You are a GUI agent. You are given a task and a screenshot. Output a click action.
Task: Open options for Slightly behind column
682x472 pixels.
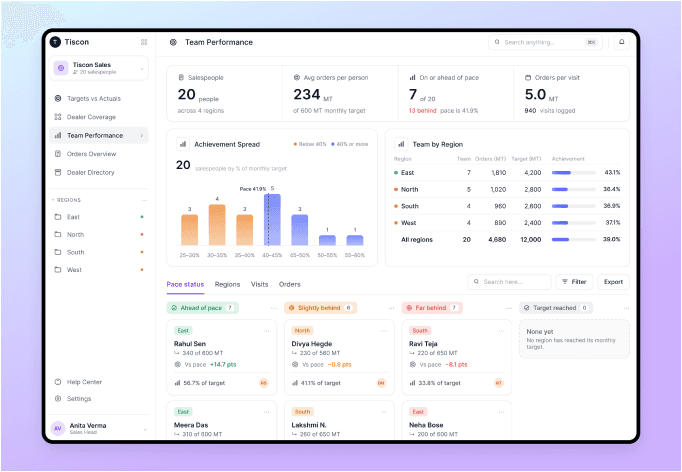(391, 308)
